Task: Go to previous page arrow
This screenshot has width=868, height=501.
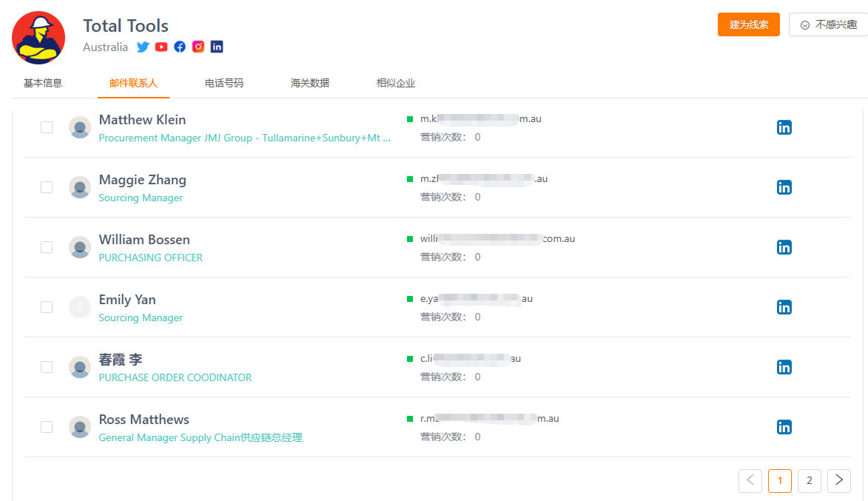Action: [x=750, y=480]
